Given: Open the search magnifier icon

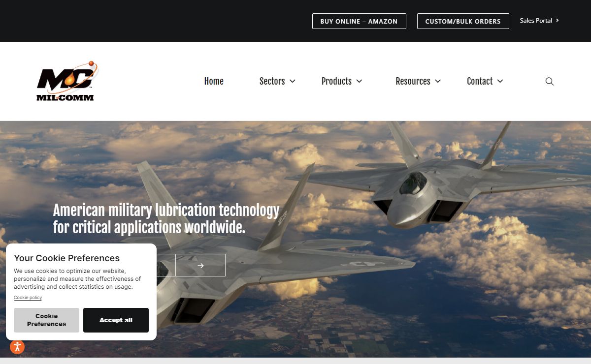Looking at the screenshot, I should 550,81.
